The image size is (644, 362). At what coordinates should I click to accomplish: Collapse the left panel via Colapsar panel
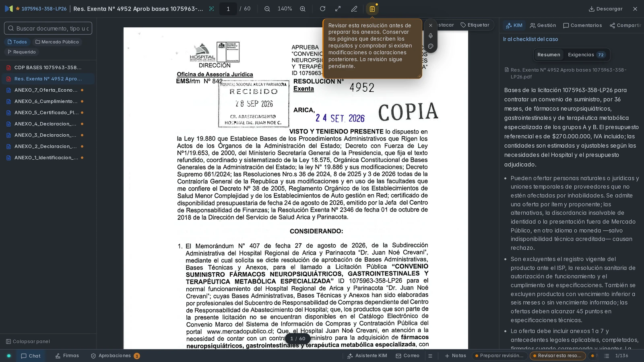point(28,341)
